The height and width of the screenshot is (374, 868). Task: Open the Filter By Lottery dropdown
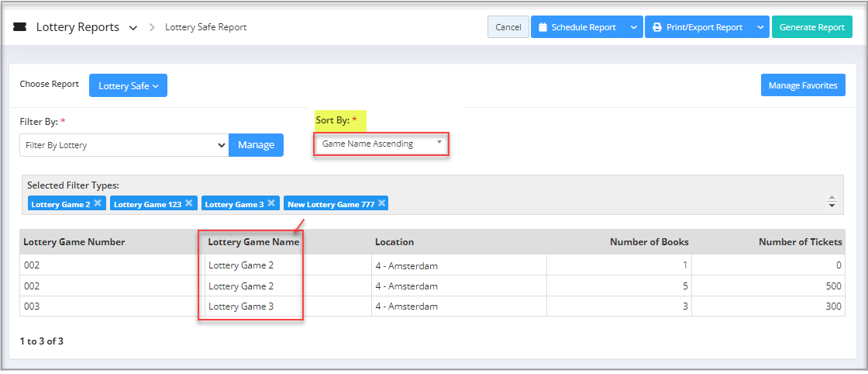(125, 145)
